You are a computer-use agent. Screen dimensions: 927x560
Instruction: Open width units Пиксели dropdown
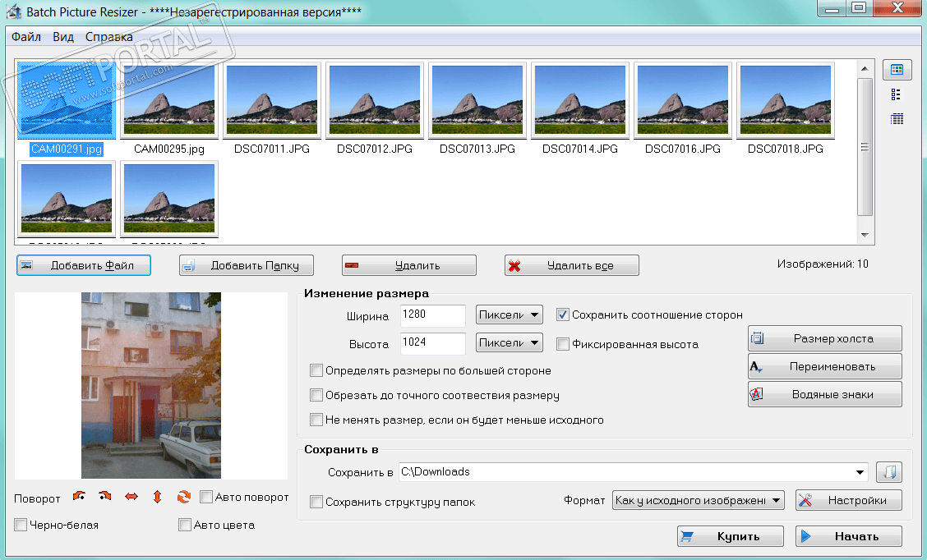point(509,314)
